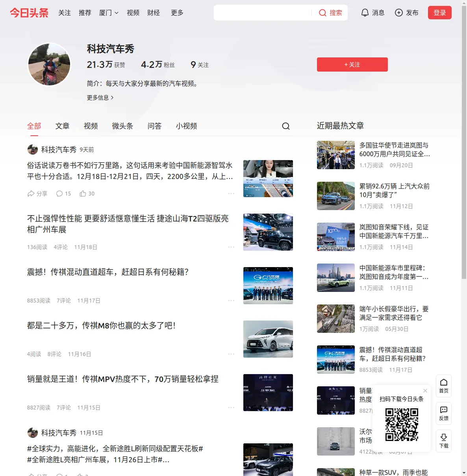
Task: Click 9 关注 following count
Action: (x=200, y=65)
